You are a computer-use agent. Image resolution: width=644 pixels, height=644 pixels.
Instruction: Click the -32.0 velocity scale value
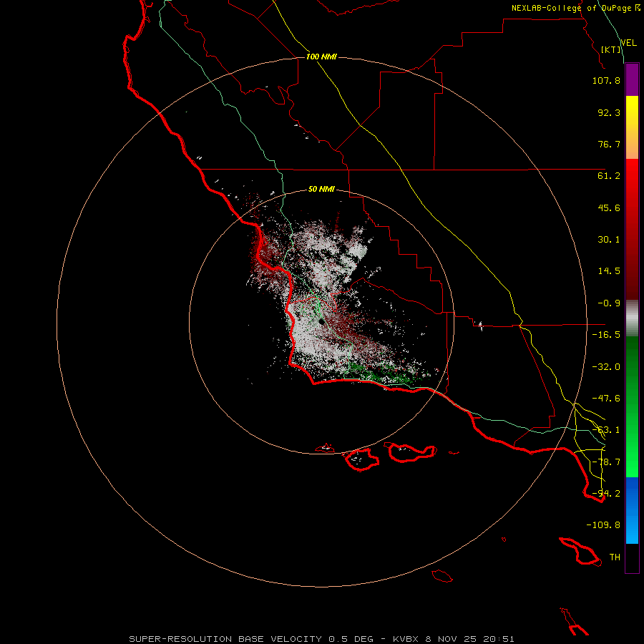coord(606,367)
